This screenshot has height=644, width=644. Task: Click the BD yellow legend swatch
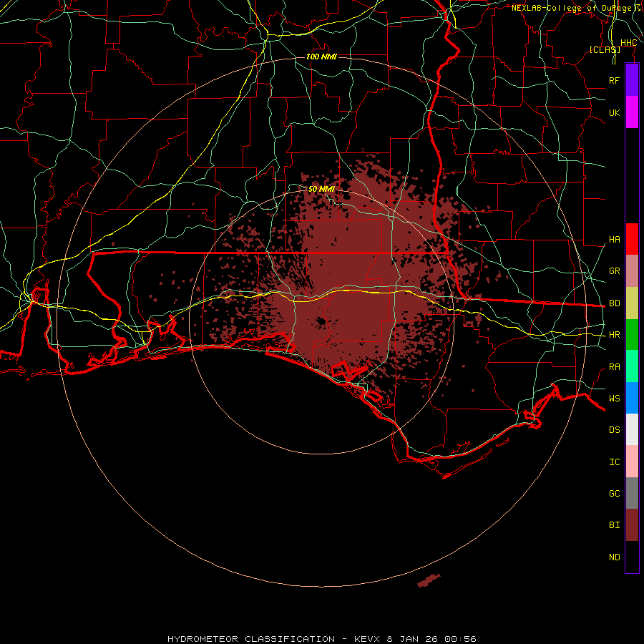point(632,303)
